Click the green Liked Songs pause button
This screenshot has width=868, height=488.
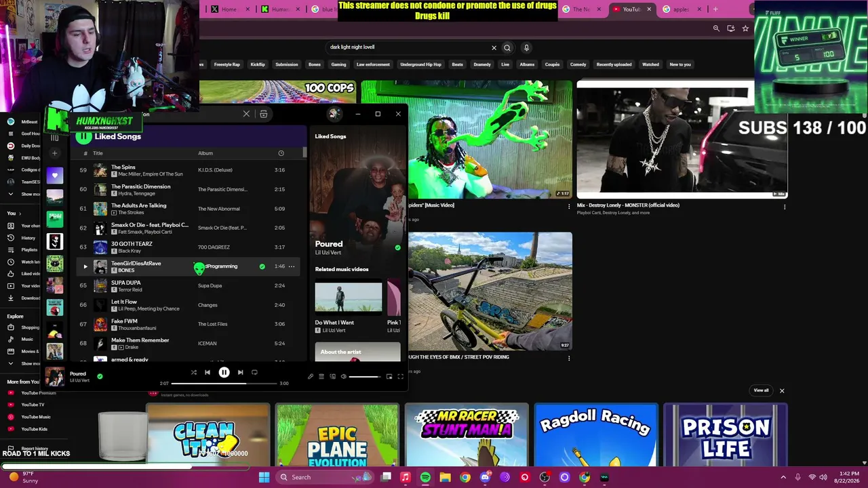tap(83, 136)
